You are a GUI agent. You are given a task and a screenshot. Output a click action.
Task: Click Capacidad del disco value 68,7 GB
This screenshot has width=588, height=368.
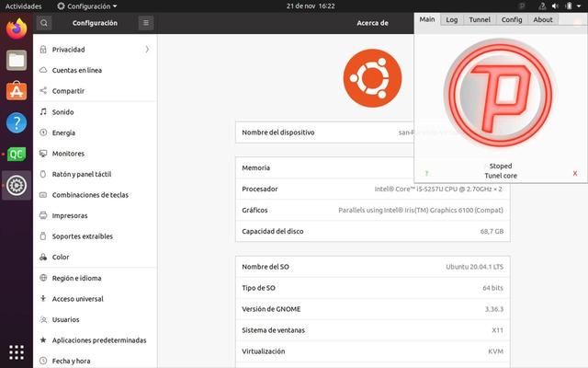click(x=492, y=231)
